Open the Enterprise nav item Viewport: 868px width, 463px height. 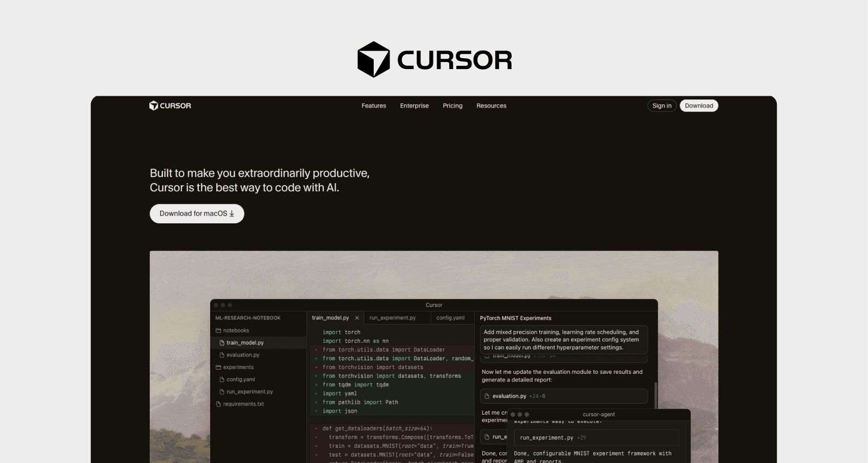coord(414,105)
